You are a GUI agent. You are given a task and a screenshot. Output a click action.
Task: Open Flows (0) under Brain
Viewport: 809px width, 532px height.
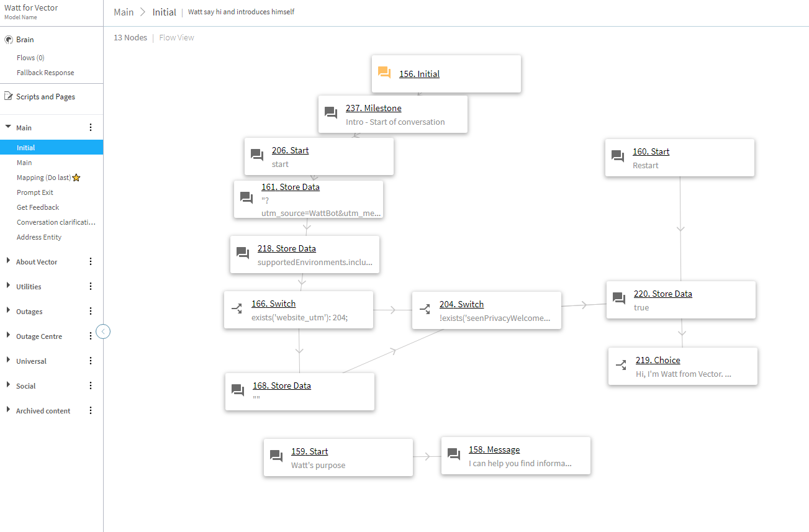click(30, 58)
